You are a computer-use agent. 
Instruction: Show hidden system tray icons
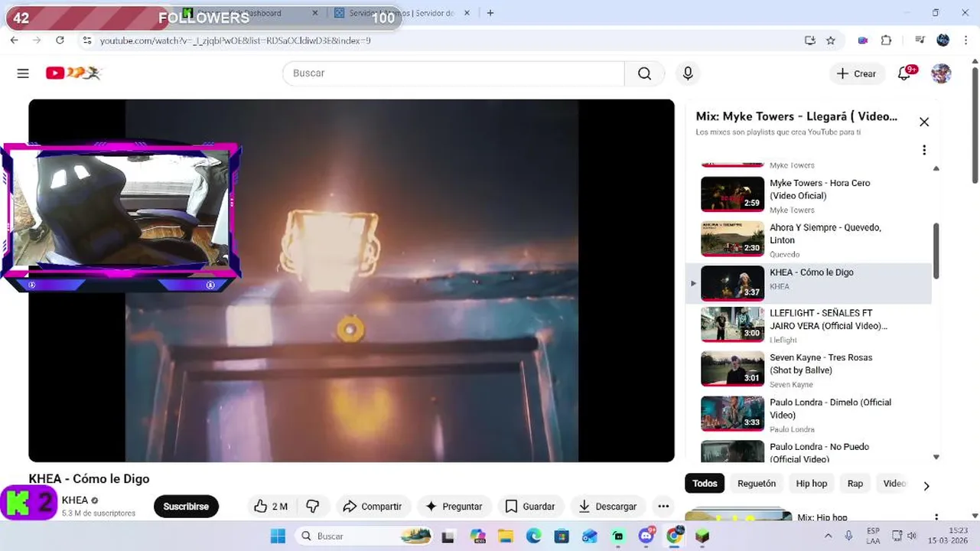829,536
